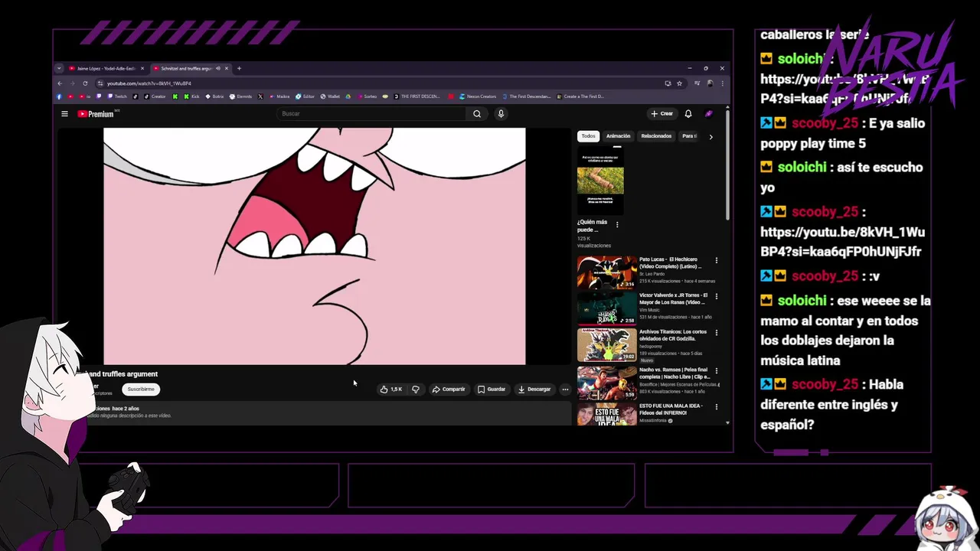Screen dimensions: 980x551
Task: Open Victor Valverde Los Ranas thumbnail
Action: point(606,309)
